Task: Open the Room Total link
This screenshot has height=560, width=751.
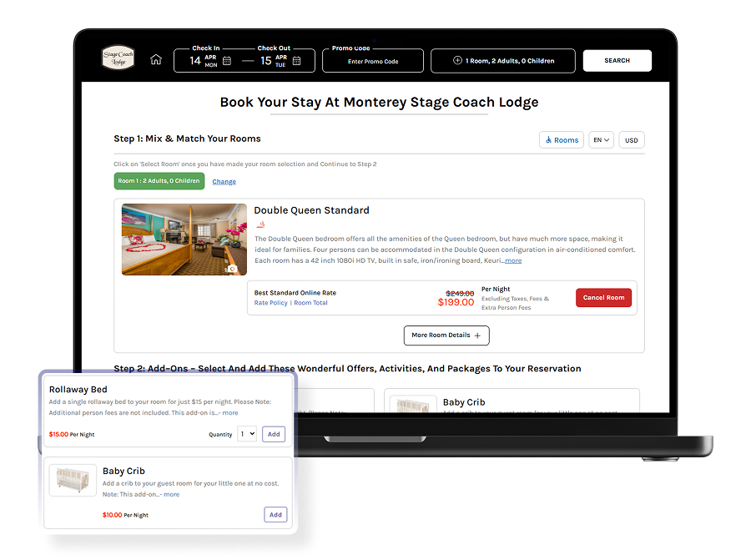Action: [310, 303]
